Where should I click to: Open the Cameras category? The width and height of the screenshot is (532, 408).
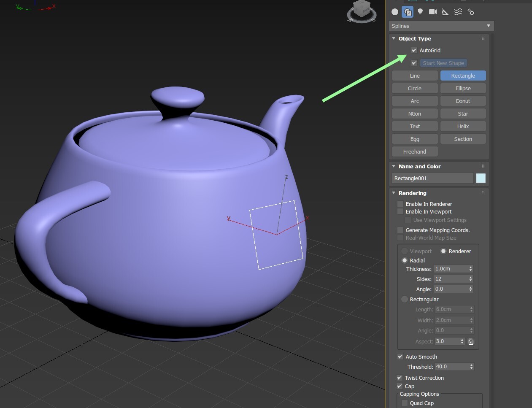(433, 12)
